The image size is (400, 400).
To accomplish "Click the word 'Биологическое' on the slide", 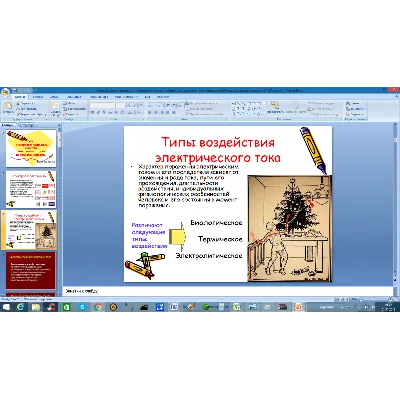I will click(216, 223).
